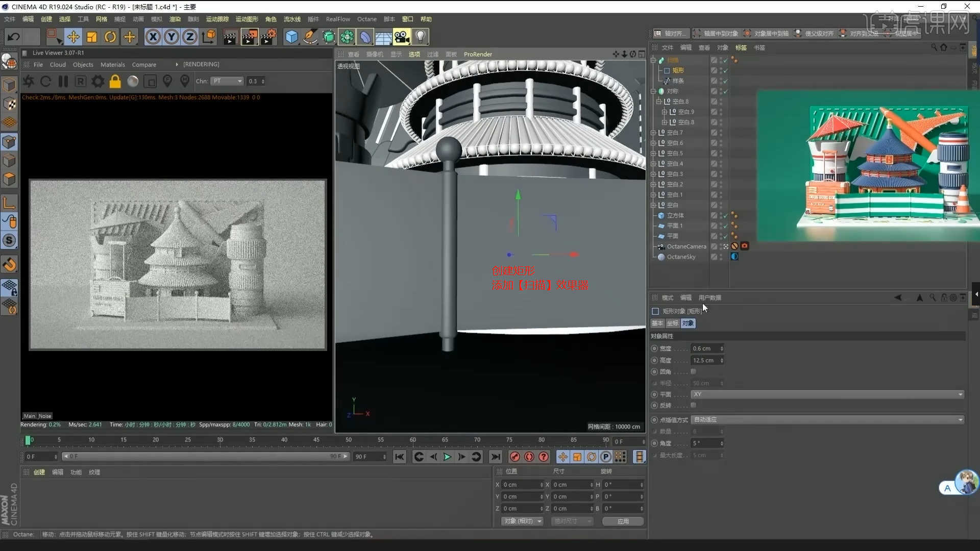Click the 应用 apply button
The width and height of the screenshot is (980, 551).
[623, 521]
